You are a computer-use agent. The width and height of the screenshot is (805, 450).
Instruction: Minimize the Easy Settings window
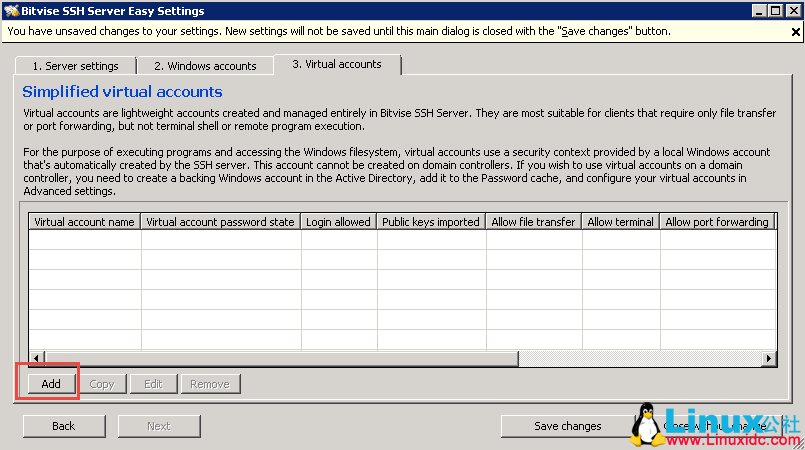click(759, 11)
